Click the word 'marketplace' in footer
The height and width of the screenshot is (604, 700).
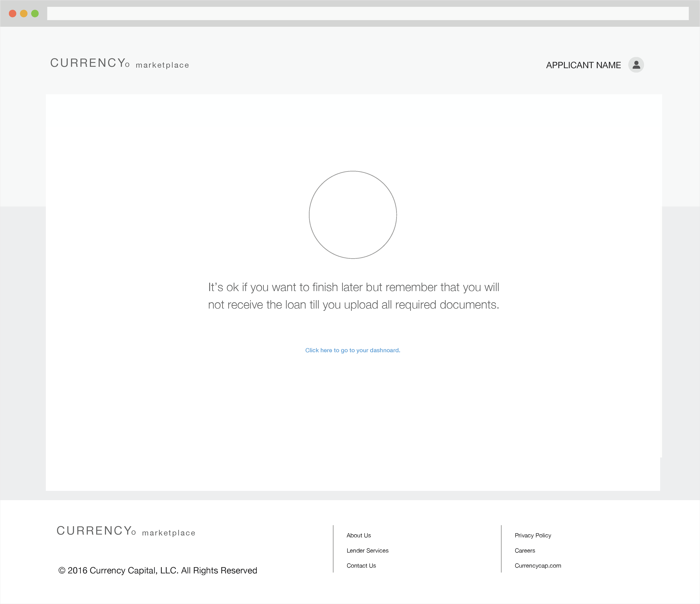point(169,533)
